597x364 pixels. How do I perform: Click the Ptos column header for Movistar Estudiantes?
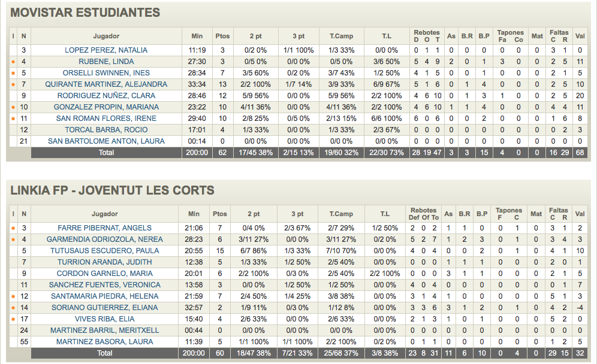point(222,36)
